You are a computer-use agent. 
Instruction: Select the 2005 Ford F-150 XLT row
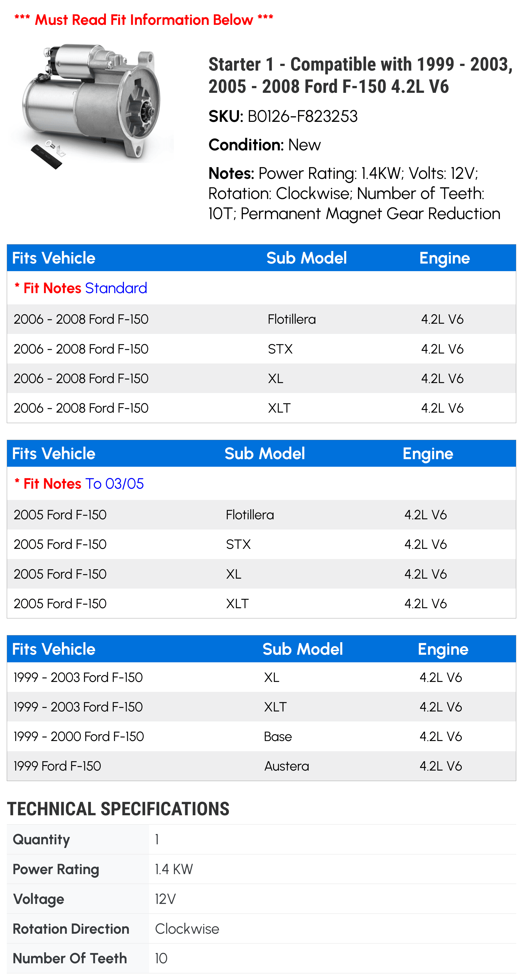point(261,604)
